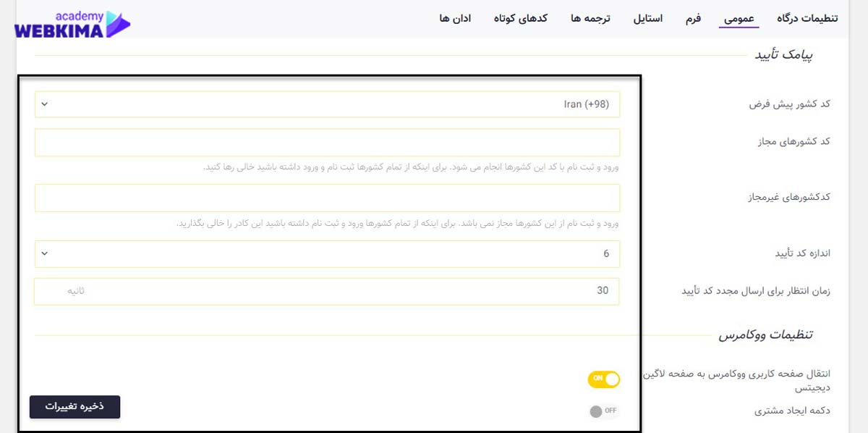Click the کد کشور پیش فرض label
Viewport: 868px width, 433px height.
tap(790, 104)
